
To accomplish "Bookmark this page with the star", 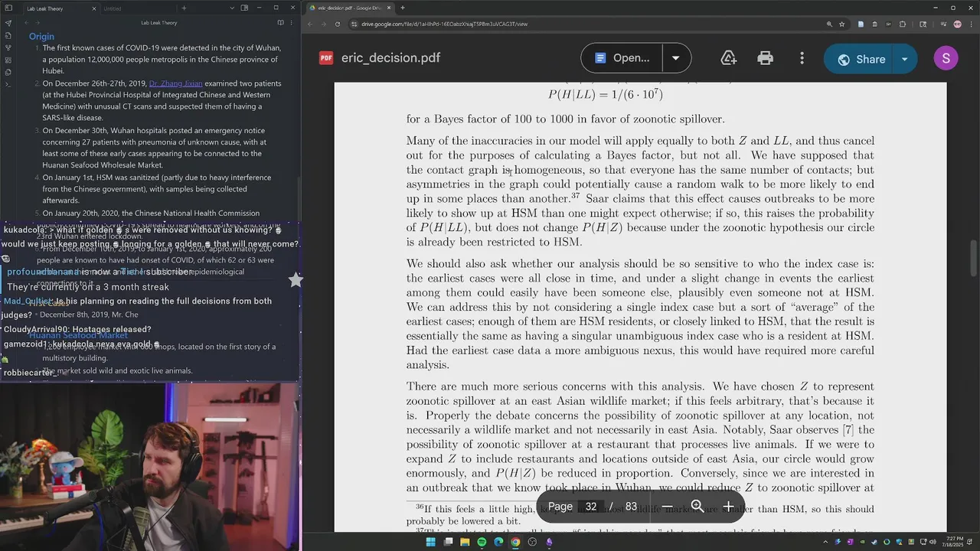I will (x=841, y=24).
